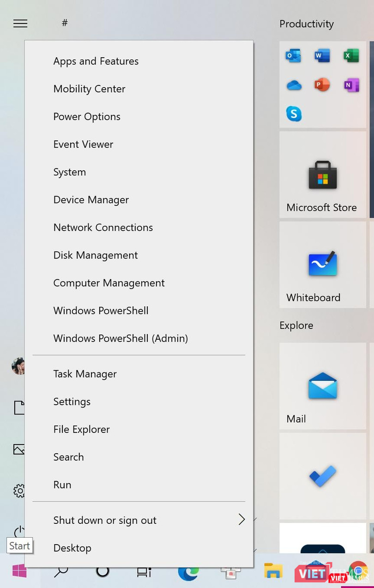This screenshot has width=374, height=588.
Task: Open Task Manager from the menu
Action: coord(85,374)
